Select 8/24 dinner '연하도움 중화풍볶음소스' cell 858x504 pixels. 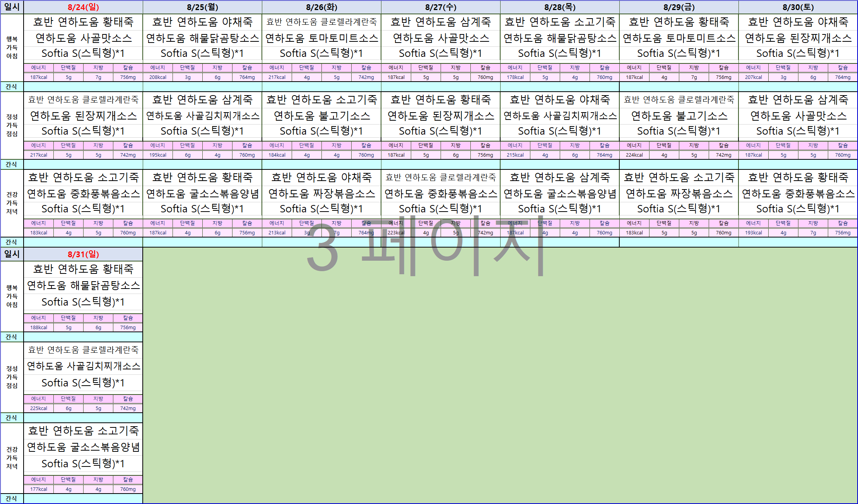[x=83, y=193]
